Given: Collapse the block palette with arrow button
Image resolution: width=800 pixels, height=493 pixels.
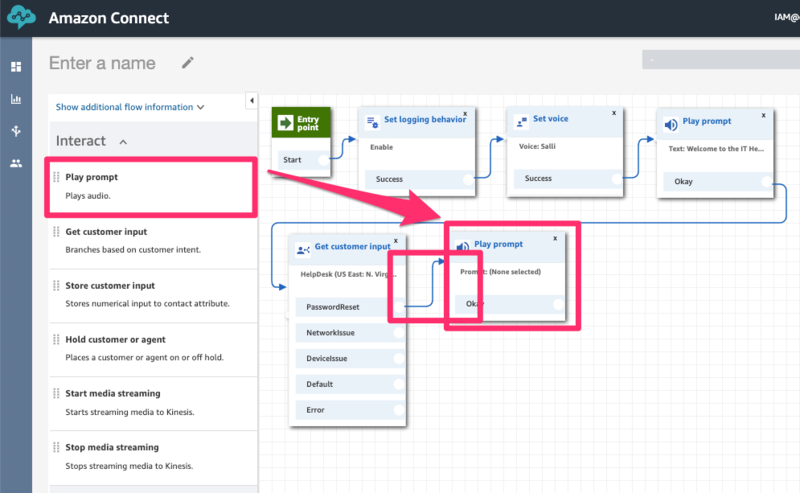Looking at the screenshot, I should pos(252,101).
